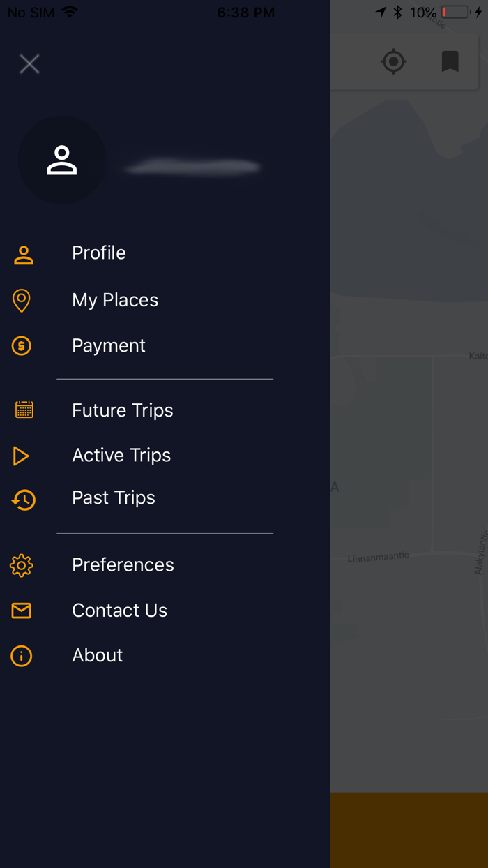Select the Active Trips play arrow icon
The image size is (488, 868).
pos(22,455)
